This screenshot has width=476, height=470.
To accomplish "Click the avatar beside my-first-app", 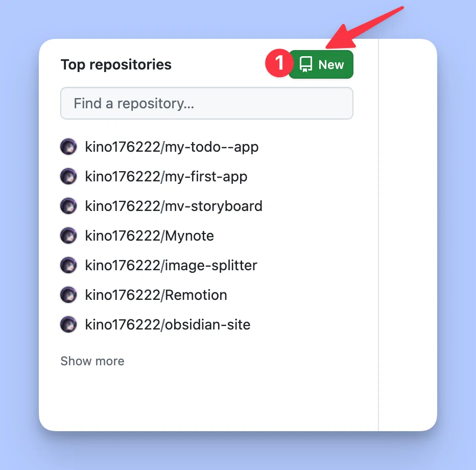I will [x=68, y=176].
